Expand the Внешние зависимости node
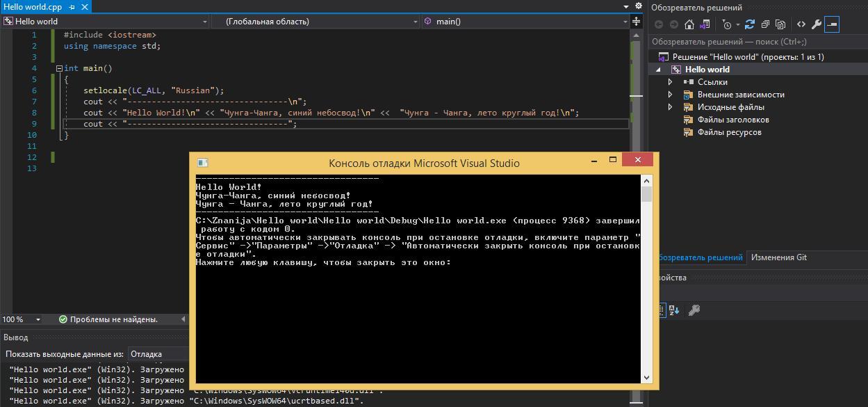The height and width of the screenshot is (407, 868). click(671, 95)
